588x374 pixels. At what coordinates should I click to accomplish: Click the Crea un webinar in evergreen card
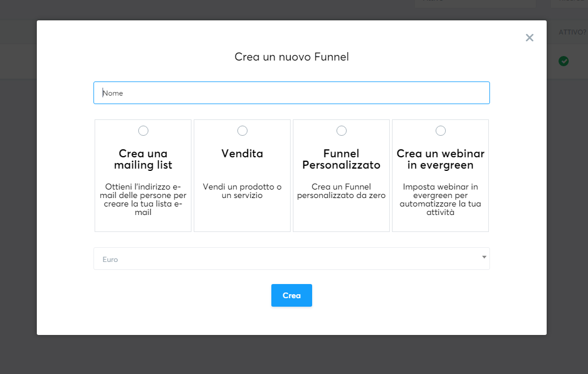(x=440, y=175)
